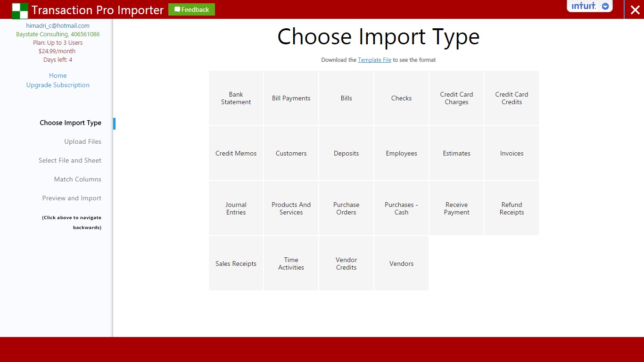
Task: Click the Transaction Pro Importer green logo icon
Action: [x=19, y=9]
